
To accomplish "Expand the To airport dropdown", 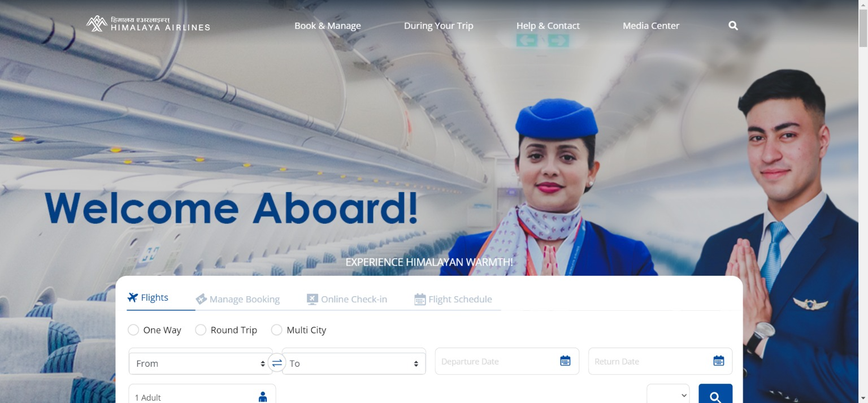I will pos(354,363).
